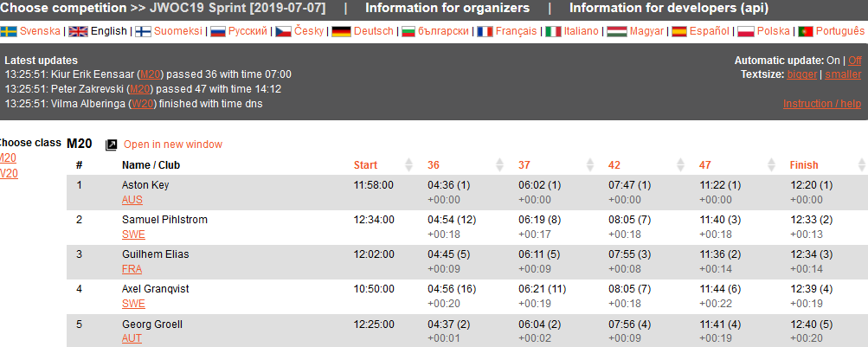
Task: Click the Finish column header
Action: 804,165
